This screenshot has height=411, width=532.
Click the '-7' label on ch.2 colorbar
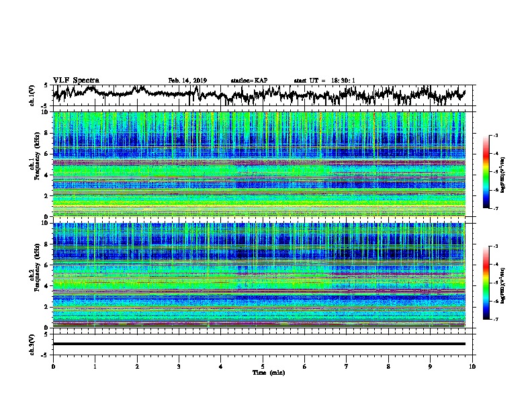tap(495, 320)
